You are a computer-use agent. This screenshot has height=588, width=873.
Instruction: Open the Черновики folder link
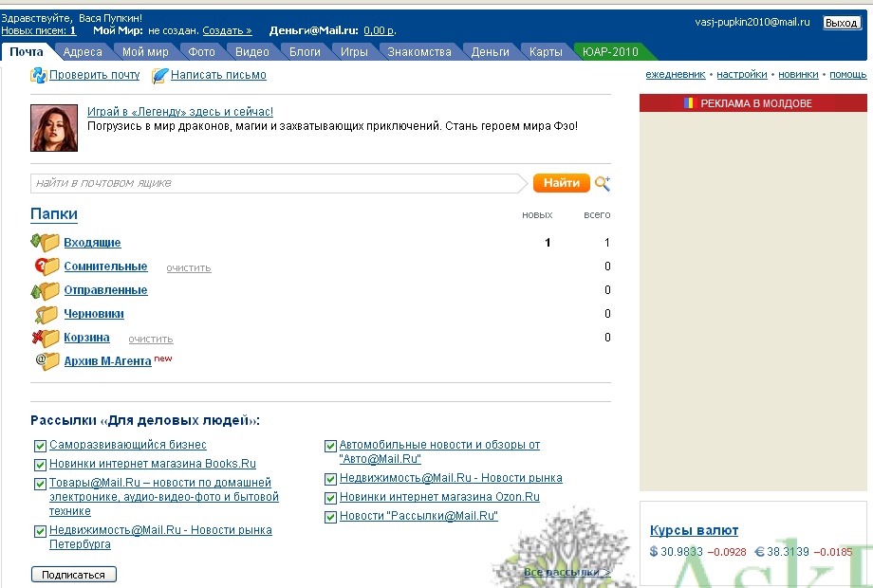click(x=94, y=314)
